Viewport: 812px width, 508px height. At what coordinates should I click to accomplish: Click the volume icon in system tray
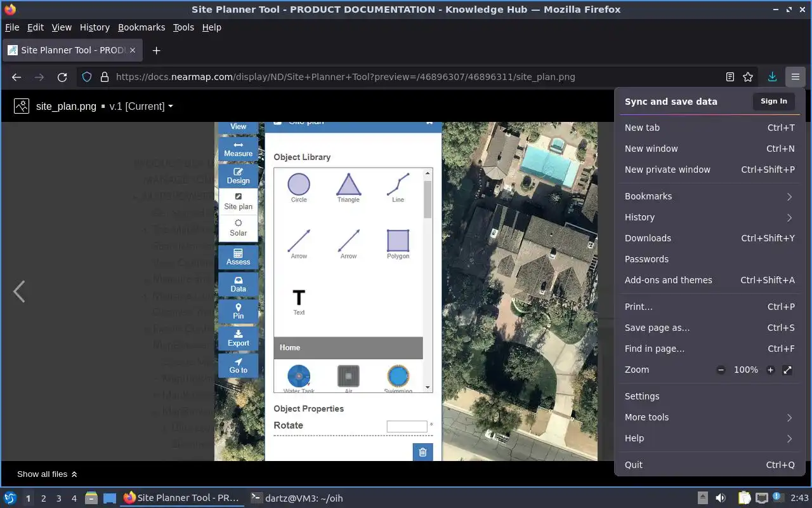721,498
